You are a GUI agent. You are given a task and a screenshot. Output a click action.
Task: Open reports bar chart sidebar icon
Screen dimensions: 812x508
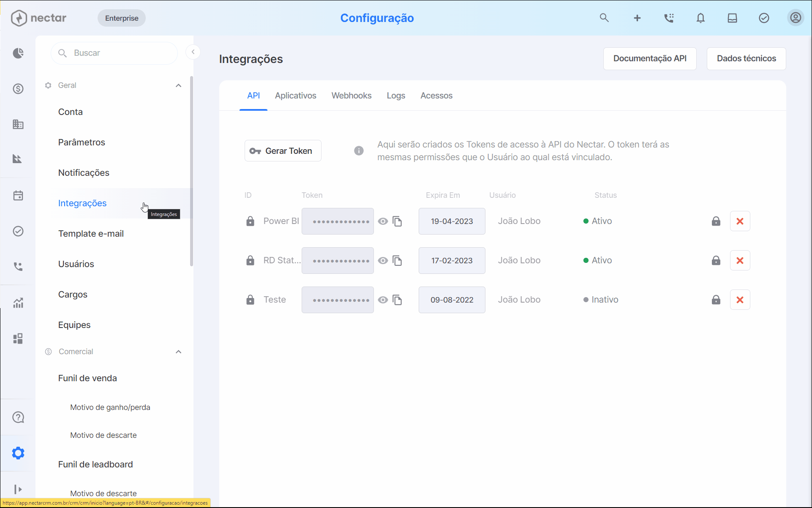(18, 303)
